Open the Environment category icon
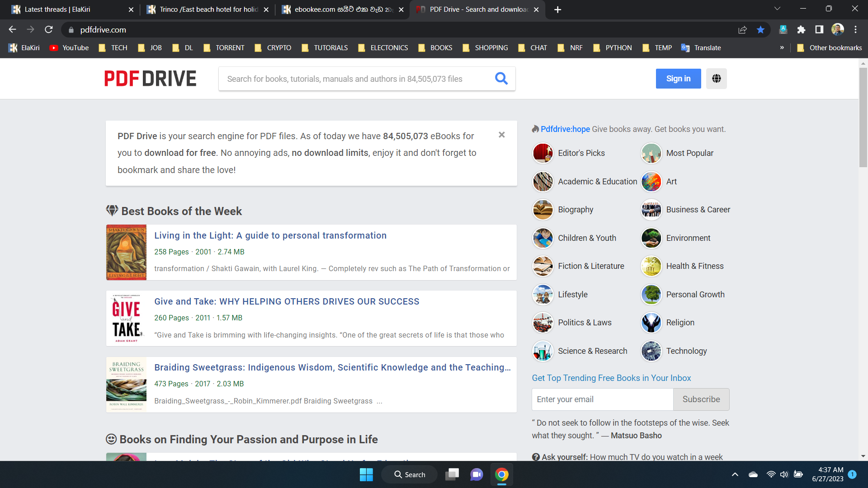 651,238
